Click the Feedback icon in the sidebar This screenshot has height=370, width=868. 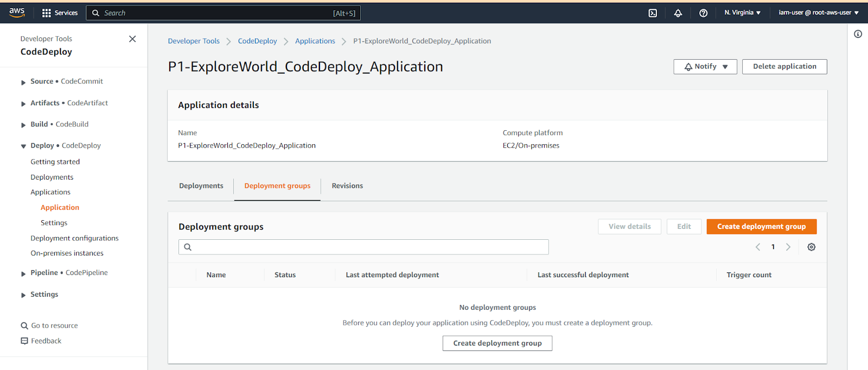(x=24, y=341)
